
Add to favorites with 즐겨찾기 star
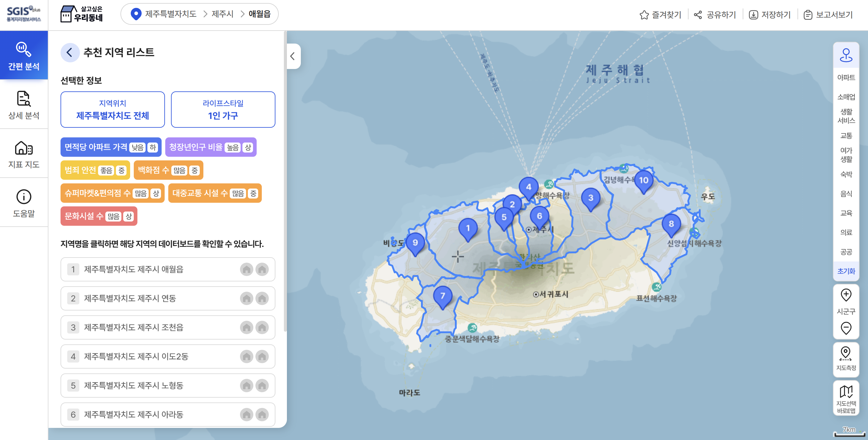tap(644, 15)
